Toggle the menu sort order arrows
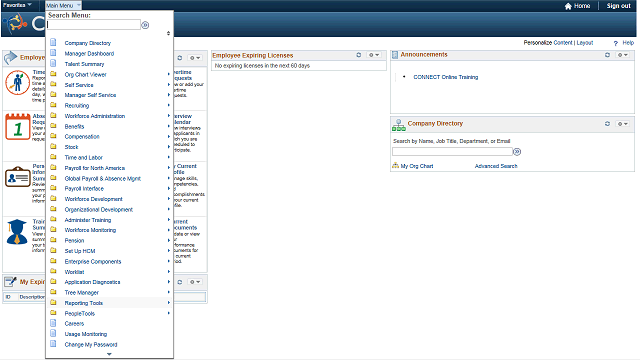Screen dimensions: 640x360 coord(168,33)
